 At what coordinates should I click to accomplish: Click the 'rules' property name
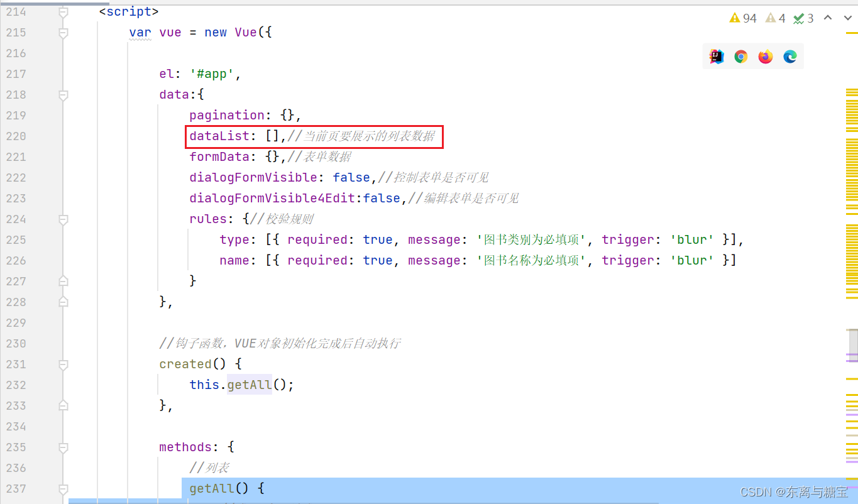click(x=208, y=219)
